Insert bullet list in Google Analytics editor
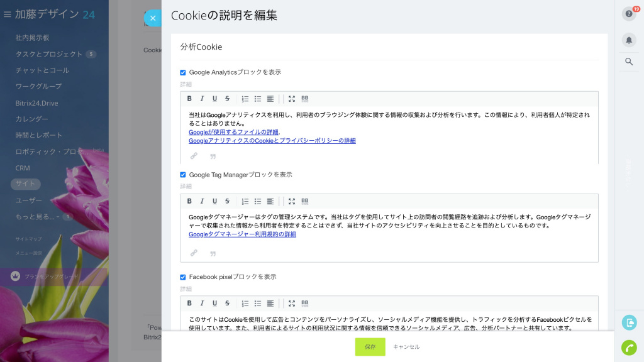The image size is (644, 362). click(257, 99)
